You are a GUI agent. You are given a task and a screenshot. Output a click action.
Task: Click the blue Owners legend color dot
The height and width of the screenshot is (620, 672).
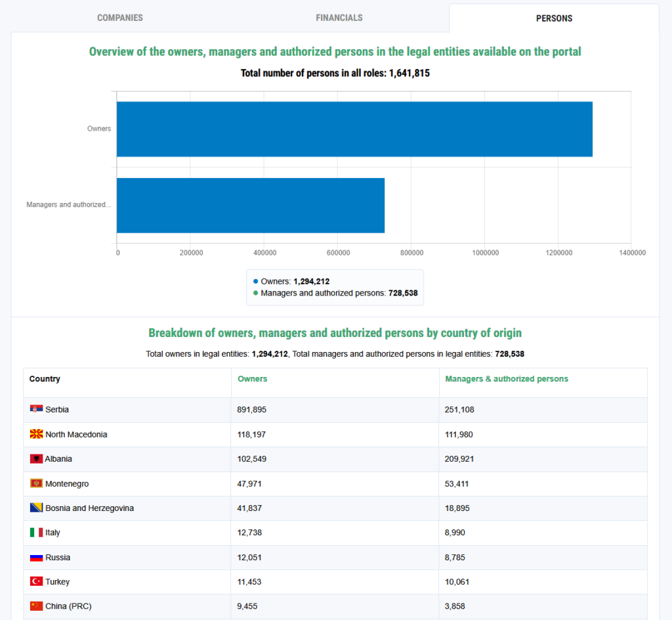(x=255, y=281)
